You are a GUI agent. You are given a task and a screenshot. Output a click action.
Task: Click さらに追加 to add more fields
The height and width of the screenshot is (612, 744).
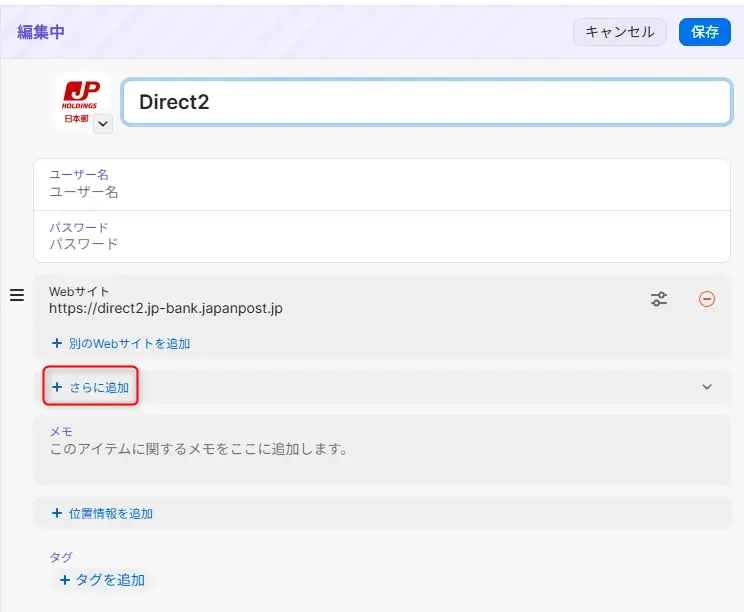(x=90, y=387)
